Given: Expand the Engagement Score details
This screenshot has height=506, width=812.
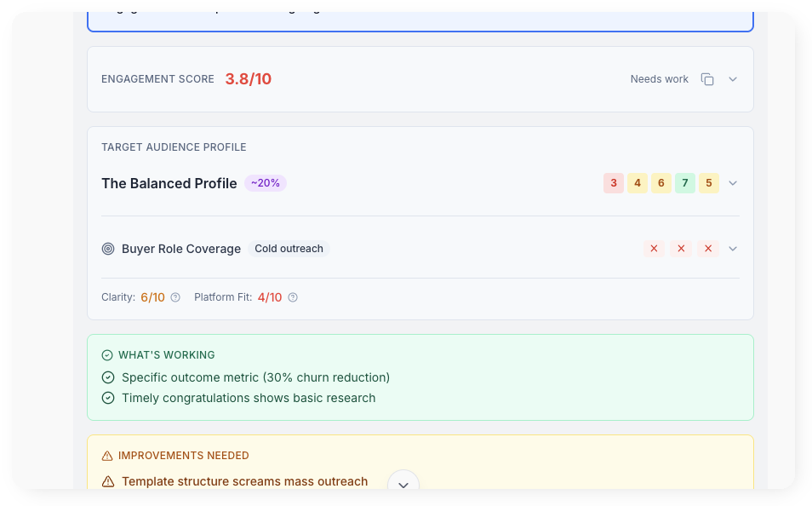Looking at the screenshot, I should click(x=732, y=78).
